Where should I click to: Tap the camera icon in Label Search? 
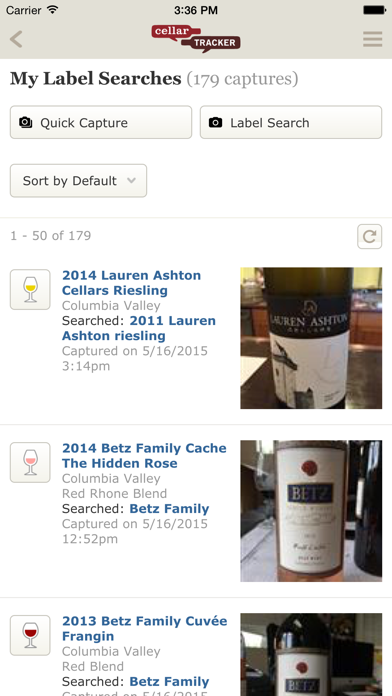215,123
